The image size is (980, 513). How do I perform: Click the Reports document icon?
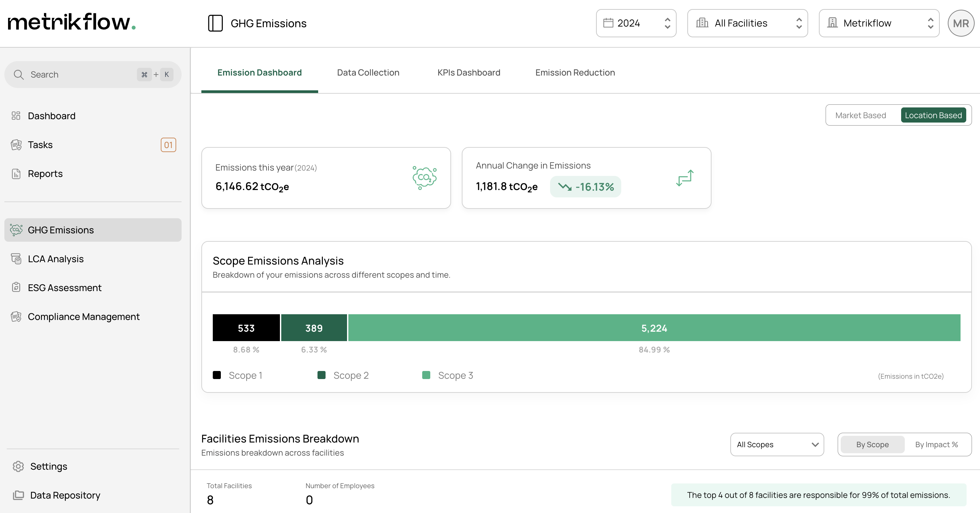16,174
